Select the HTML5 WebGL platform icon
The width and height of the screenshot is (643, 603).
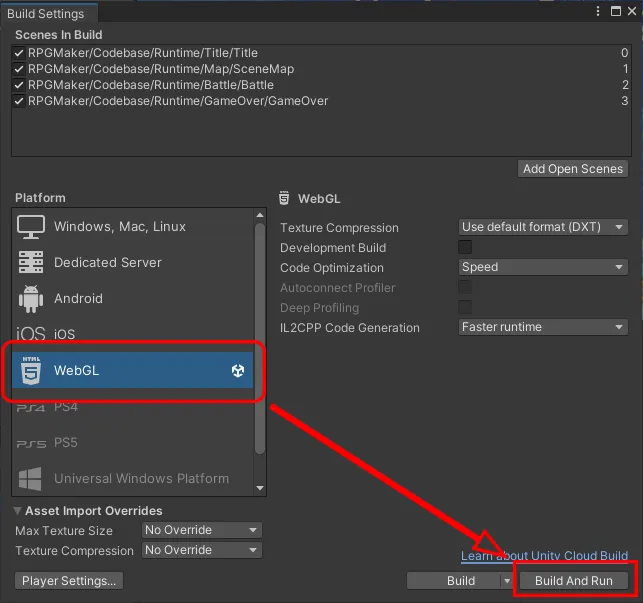pos(31,371)
